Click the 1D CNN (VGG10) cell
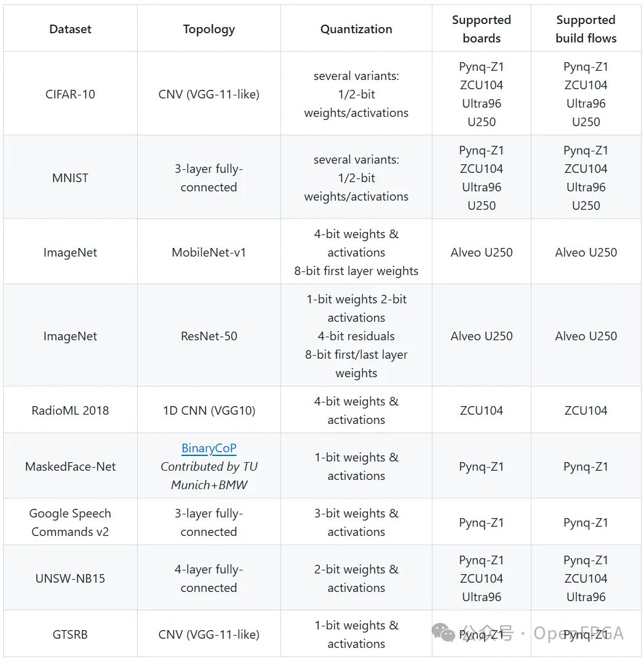644x659 pixels. tap(209, 410)
